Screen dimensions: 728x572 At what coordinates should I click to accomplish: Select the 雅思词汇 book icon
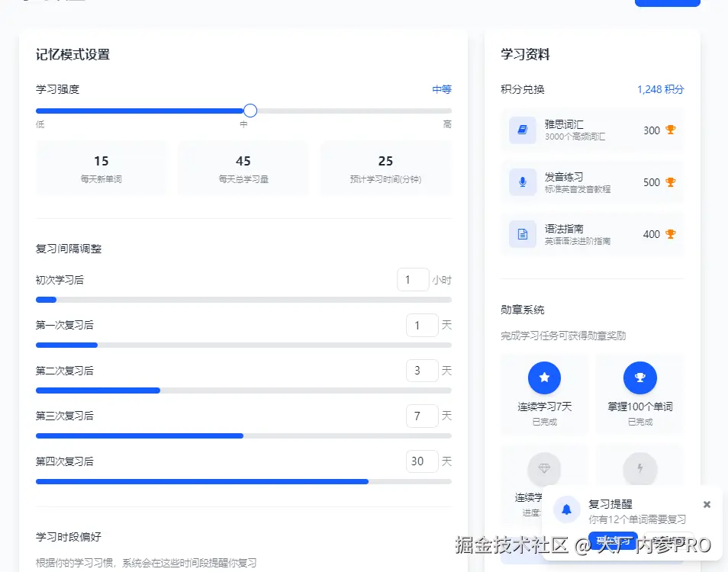click(522, 130)
